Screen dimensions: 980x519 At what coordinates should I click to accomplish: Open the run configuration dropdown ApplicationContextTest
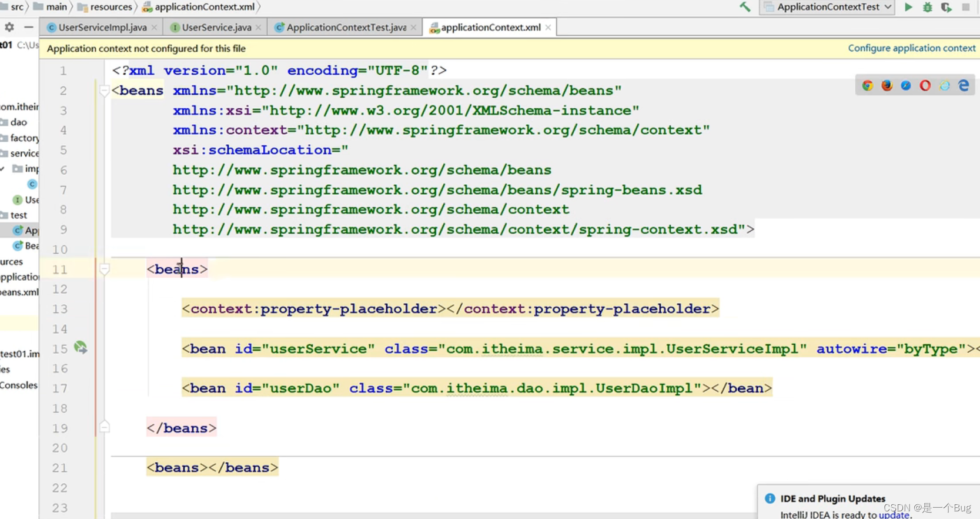coord(828,7)
